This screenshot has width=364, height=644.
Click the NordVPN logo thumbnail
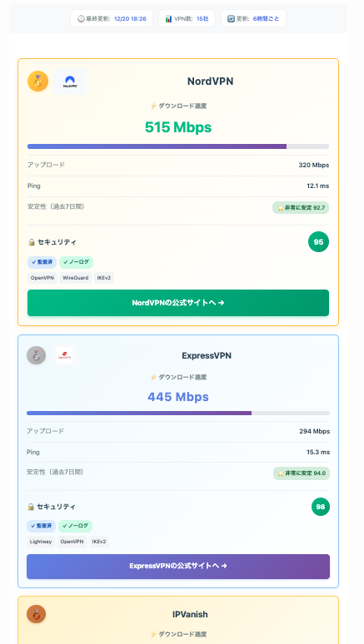[70, 82]
